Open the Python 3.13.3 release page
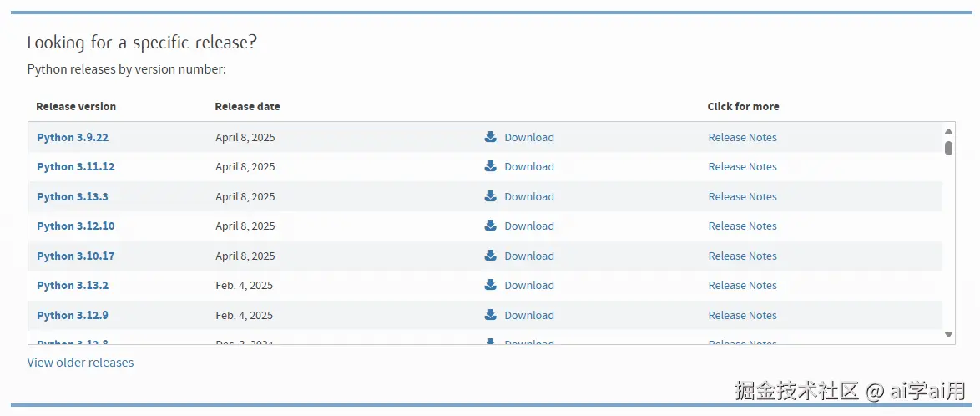The width and height of the screenshot is (980, 416). point(73,197)
